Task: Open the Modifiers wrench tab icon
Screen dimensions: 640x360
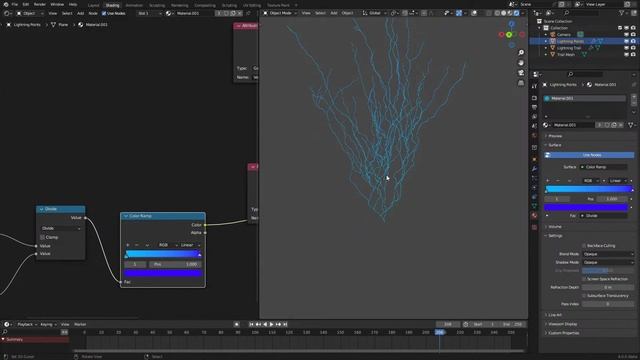Action: pos(534,169)
